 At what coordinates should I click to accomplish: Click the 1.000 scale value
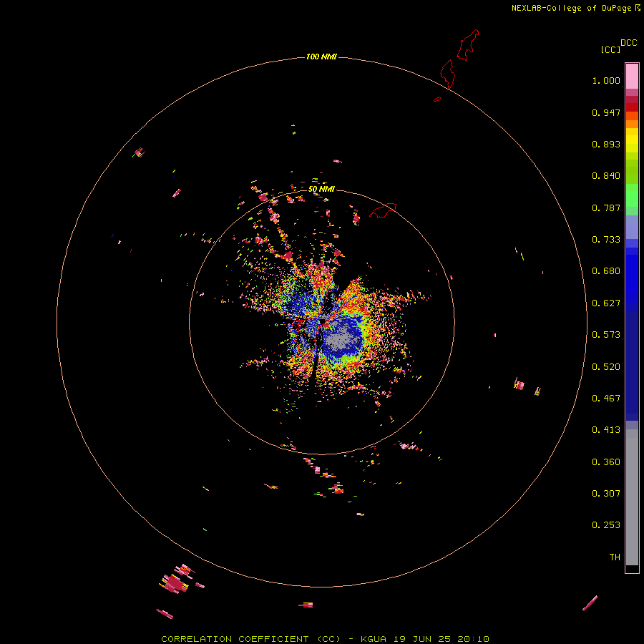pyautogui.click(x=606, y=80)
